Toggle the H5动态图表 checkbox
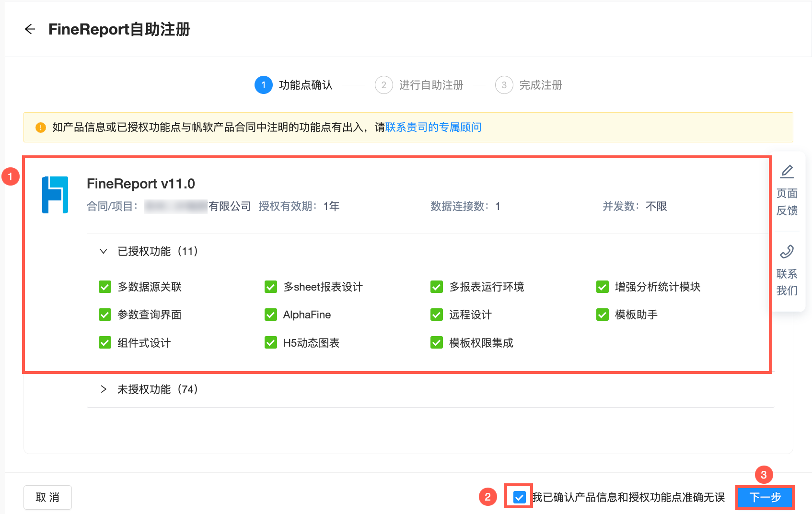The height and width of the screenshot is (514, 812). click(x=271, y=343)
